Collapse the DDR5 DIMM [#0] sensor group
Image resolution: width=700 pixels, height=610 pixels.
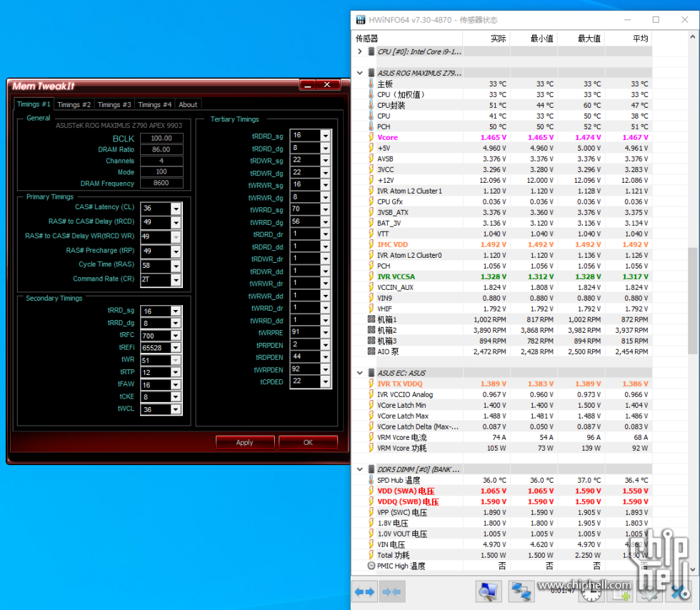click(x=360, y=469)
